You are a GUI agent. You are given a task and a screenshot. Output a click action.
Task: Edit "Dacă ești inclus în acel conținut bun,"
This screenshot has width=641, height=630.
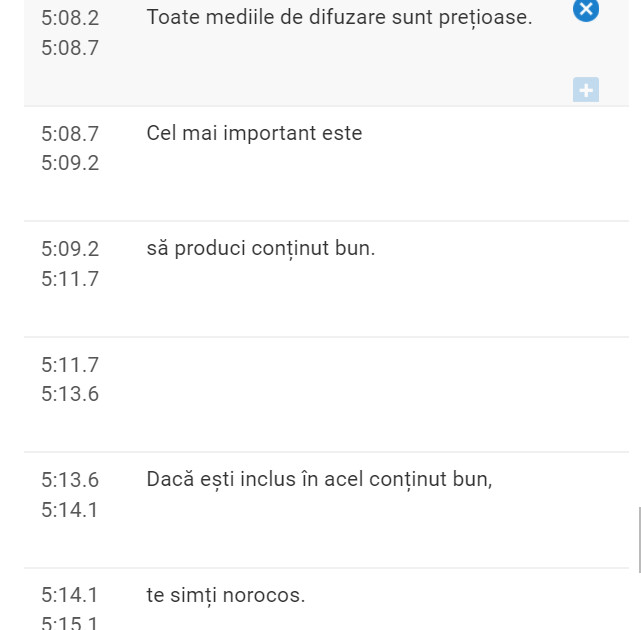[x=319, y=479]
